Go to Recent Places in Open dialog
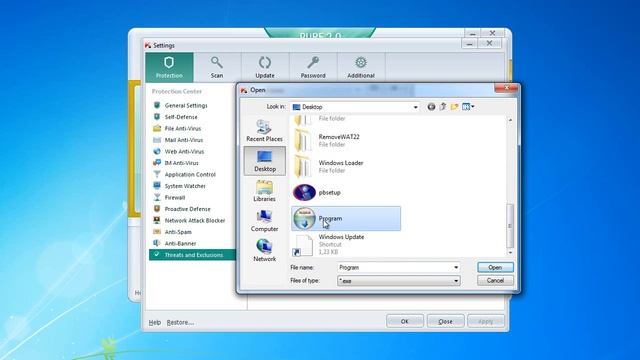Screen dimensions: 640x360 [x=264, y=131]
